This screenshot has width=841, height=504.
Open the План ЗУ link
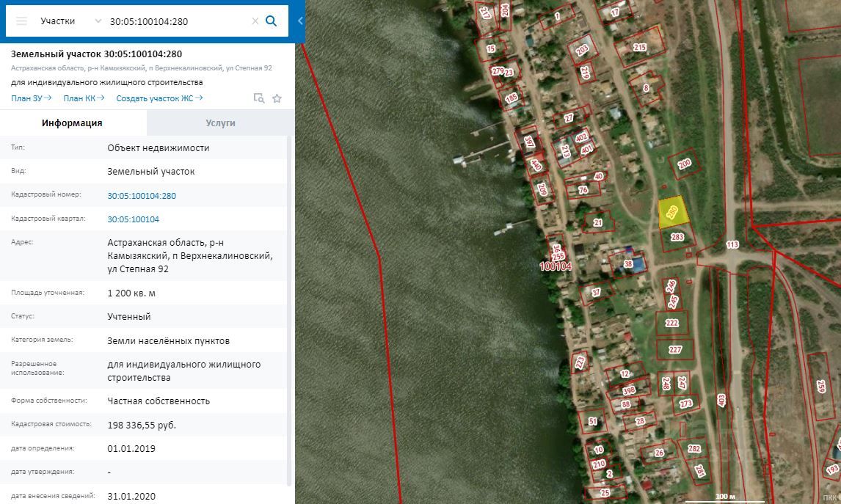31,98
